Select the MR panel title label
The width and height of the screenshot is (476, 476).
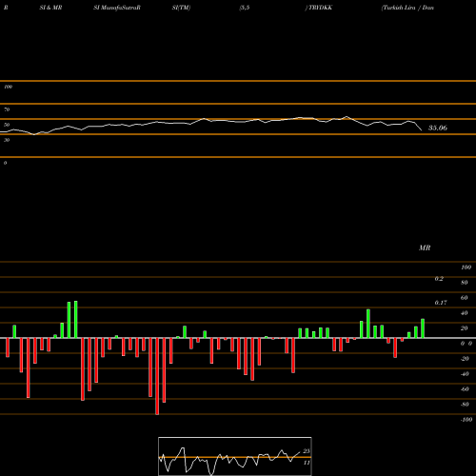[425, 248]
